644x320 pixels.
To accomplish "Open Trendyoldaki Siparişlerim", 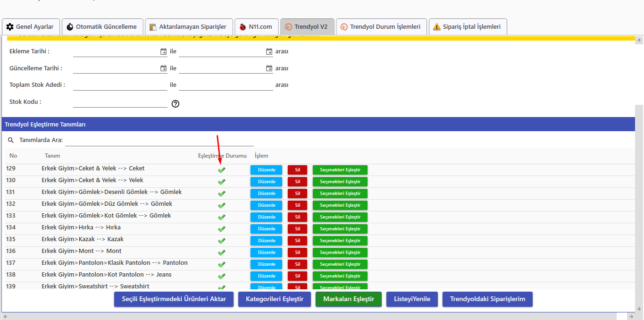I will coord(487,299).
